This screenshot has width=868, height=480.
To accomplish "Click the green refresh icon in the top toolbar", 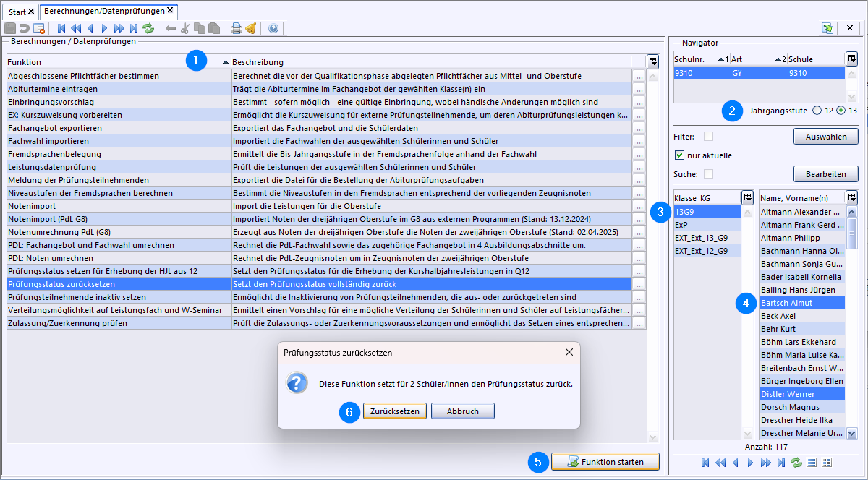I will coord(148,29).
